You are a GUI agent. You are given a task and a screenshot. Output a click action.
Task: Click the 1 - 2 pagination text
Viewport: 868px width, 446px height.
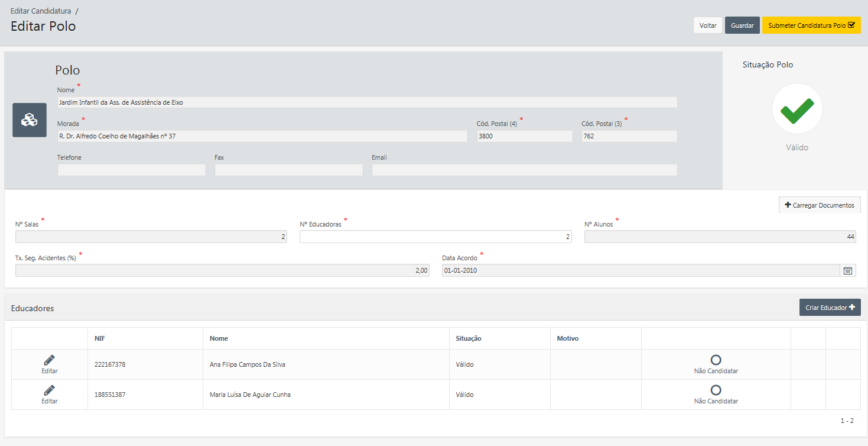(x=847, y=421)
